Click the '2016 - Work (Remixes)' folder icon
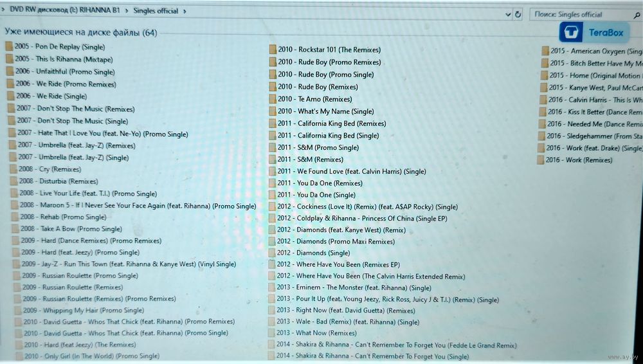 541,160
